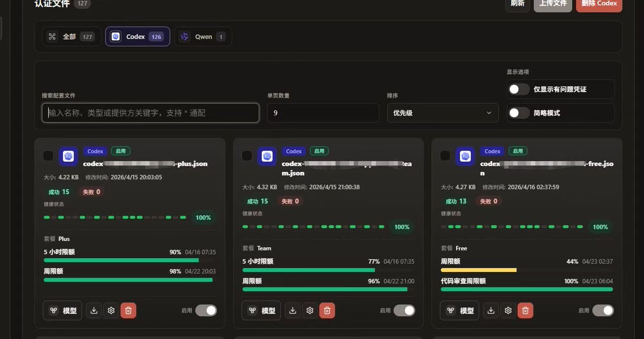This screenshot has width=644, height=339.
Task: Open 模型 for the plus.json card
Action: click(63, 311)
